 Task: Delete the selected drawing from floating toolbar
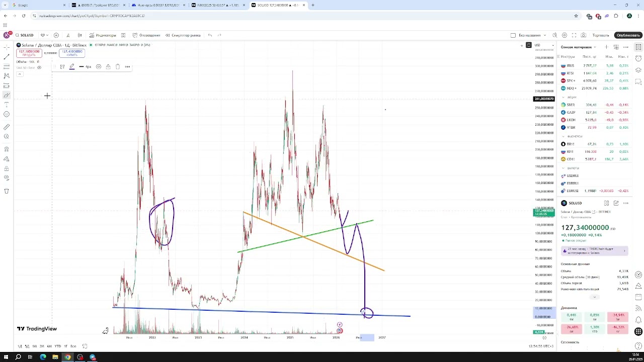118,67
